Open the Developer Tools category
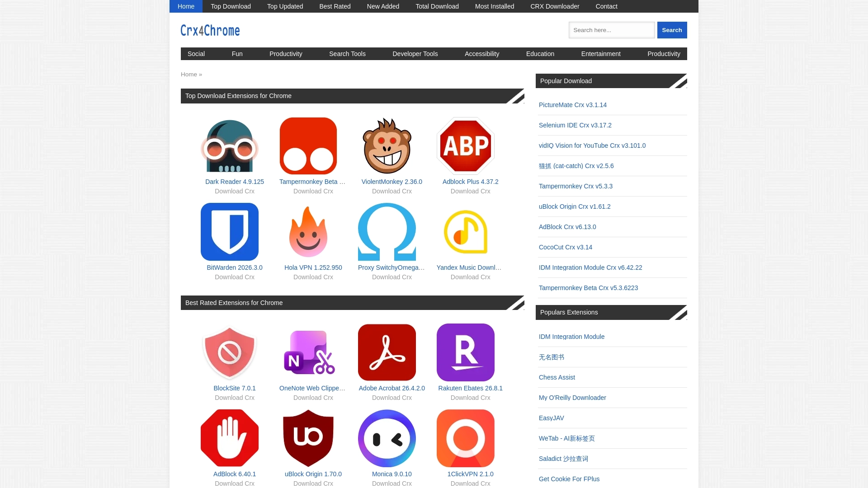This screenshot has width=868, height=488. [x=415, y=54]
